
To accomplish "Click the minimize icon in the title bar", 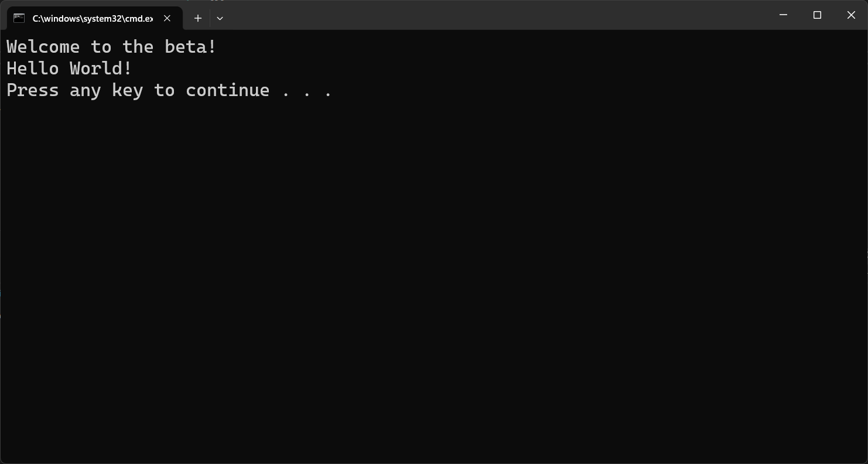I will pos(783,15).
